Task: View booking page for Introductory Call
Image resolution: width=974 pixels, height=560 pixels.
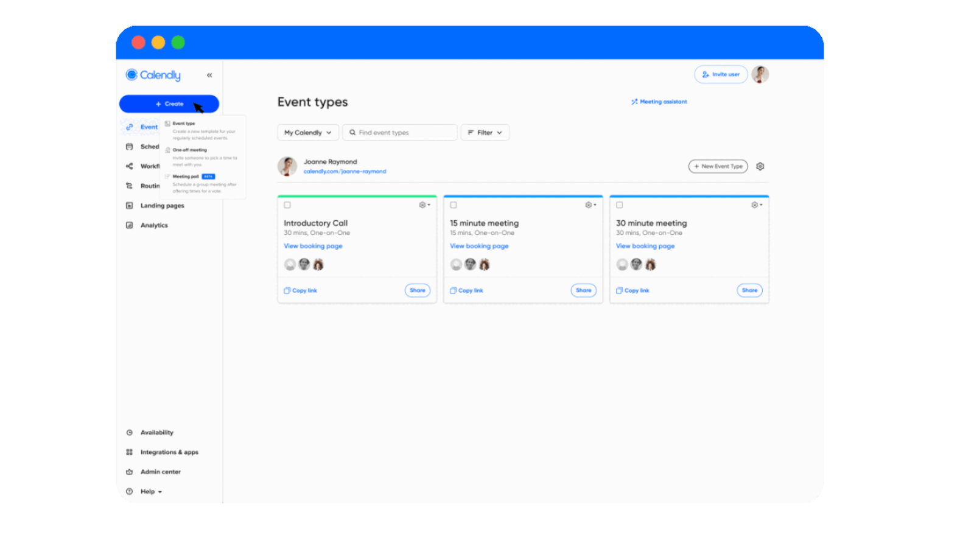Action: [x=313, y=246]
